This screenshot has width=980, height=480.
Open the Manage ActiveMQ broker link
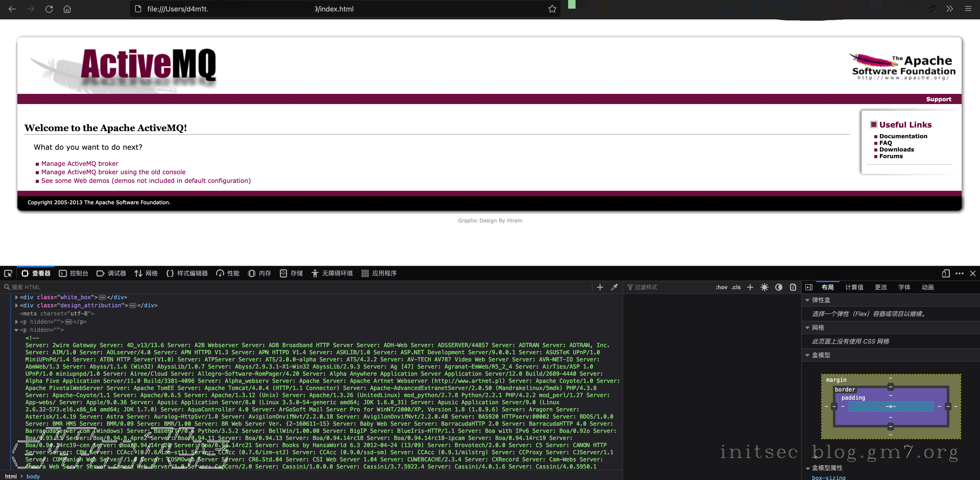click(x=79, y=163)
